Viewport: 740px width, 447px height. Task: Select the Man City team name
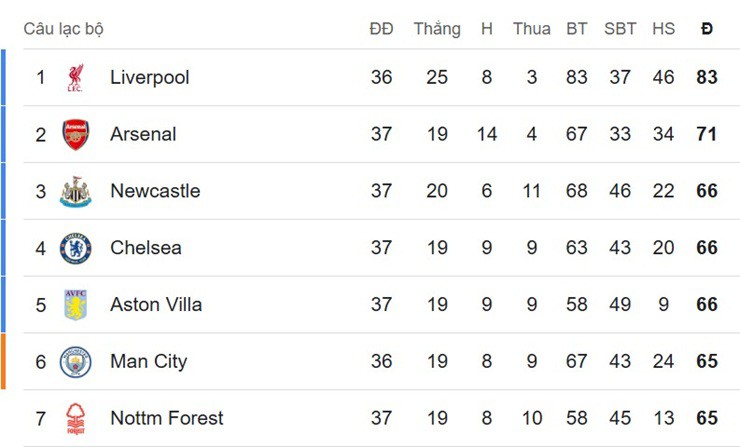tap(149, 362)
